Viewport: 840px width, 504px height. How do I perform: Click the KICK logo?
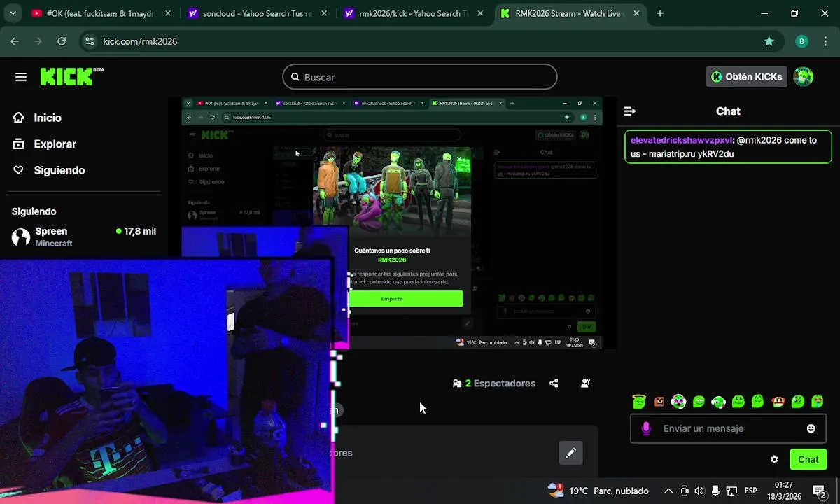[x=71, y=76]
